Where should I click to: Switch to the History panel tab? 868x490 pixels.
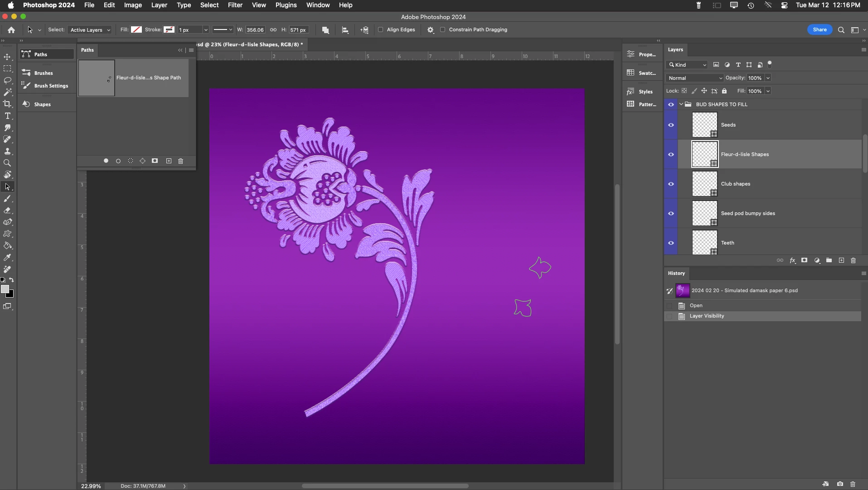pyautogui.click(x=676, y=273)
